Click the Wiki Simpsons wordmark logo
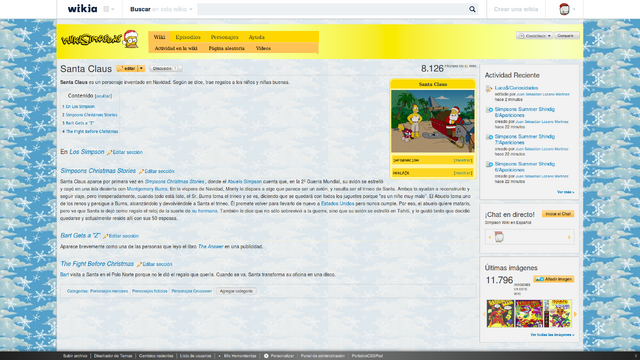The width and height of the screenshot is (640, 360). (x=100, y=40)
